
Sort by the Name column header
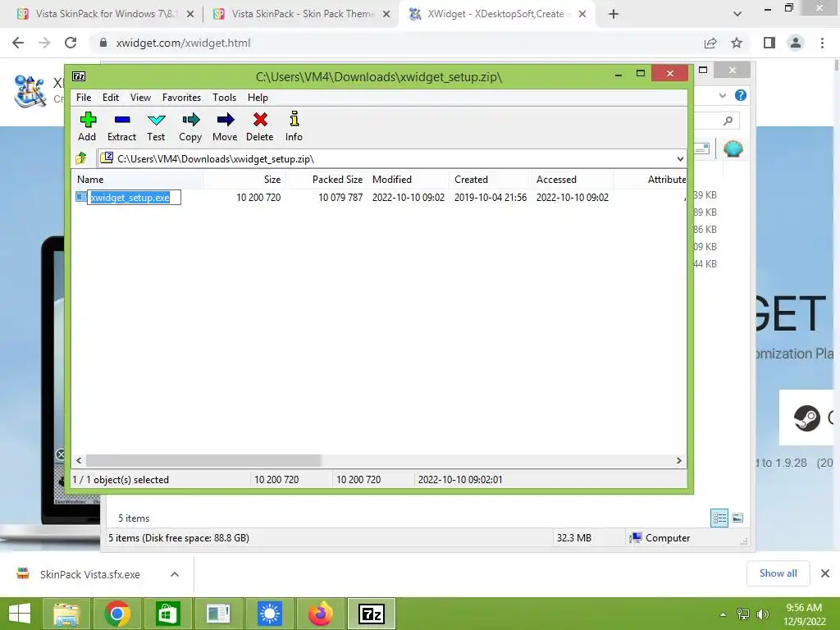(x=137, y=180)
